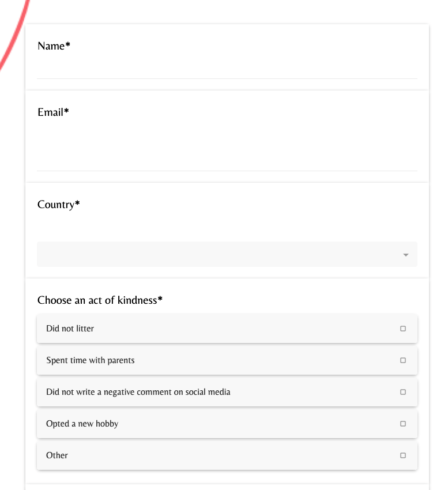Check the 'Spent time with parents' box

click(403, 360)
